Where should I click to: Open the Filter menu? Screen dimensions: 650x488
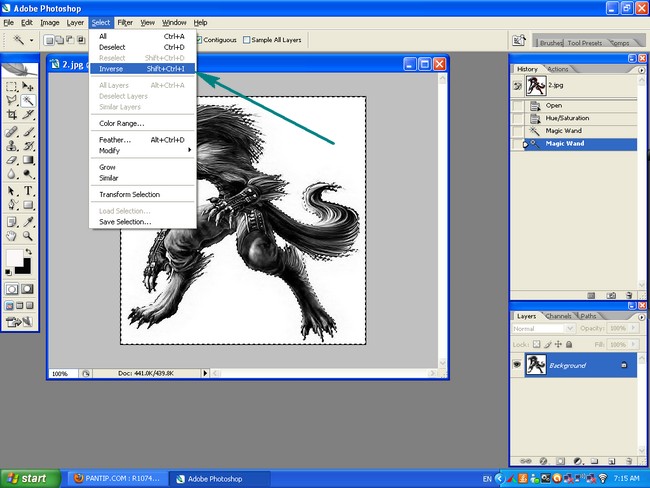[125, 23]
